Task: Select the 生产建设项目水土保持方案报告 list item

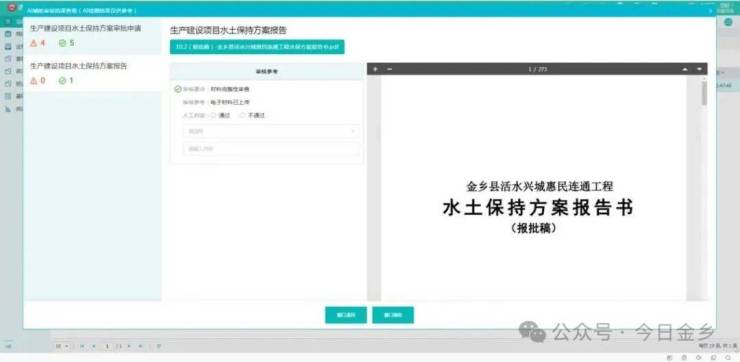Action: [92, 73]
